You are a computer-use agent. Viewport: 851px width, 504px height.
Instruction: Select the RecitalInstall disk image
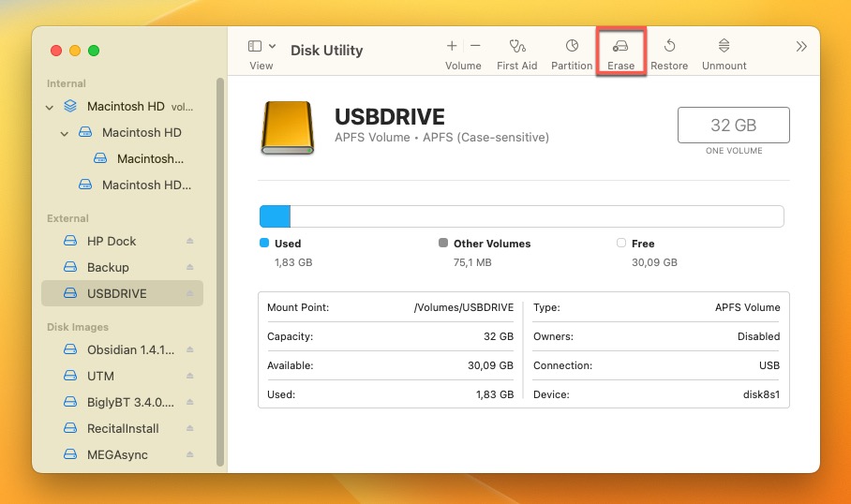point(123,429)
